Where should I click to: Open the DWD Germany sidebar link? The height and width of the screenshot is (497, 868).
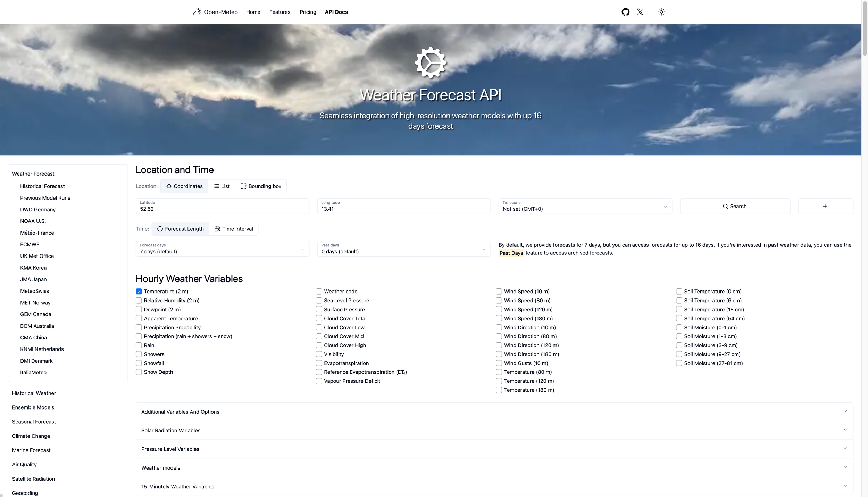coord(38,209)
